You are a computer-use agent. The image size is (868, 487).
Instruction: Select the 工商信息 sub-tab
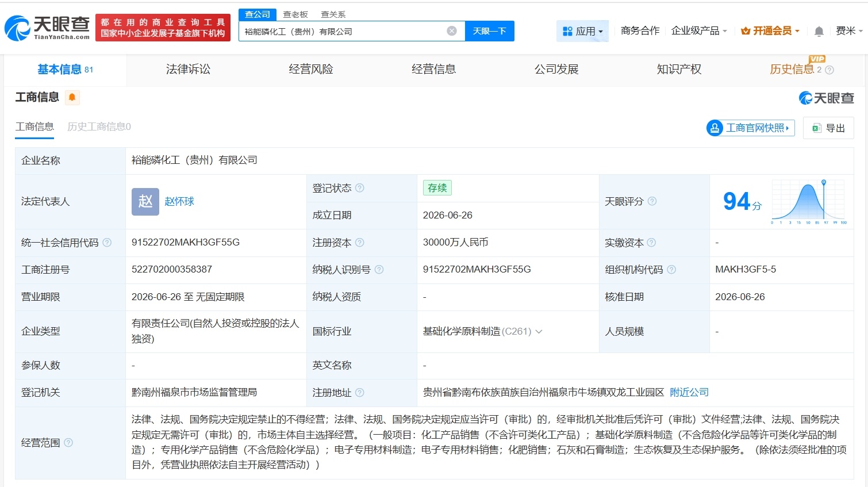34,127
